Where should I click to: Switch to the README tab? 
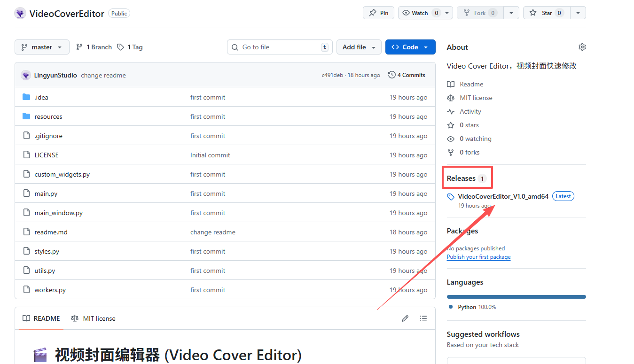point(42,318)
